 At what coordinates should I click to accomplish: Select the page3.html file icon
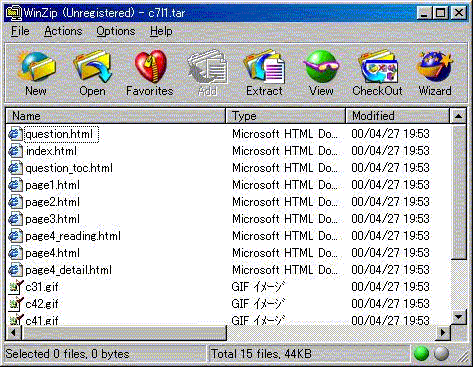(15, 219)
